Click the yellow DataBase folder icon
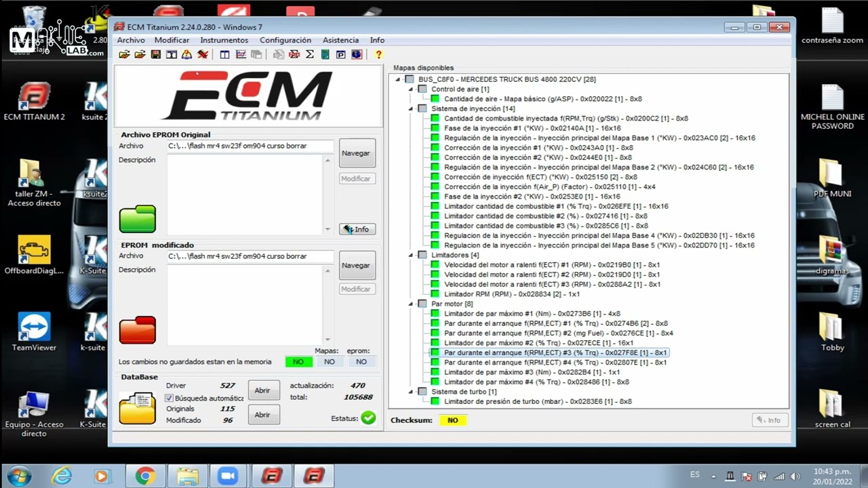Screen dimensions: 868x488 point(138,407)
